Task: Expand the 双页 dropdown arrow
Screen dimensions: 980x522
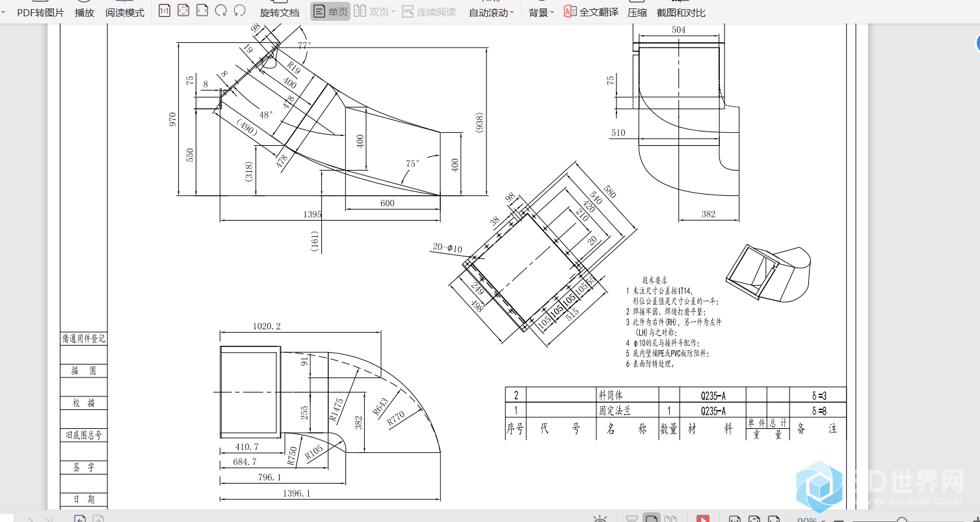Action: [x=393, y=12]
